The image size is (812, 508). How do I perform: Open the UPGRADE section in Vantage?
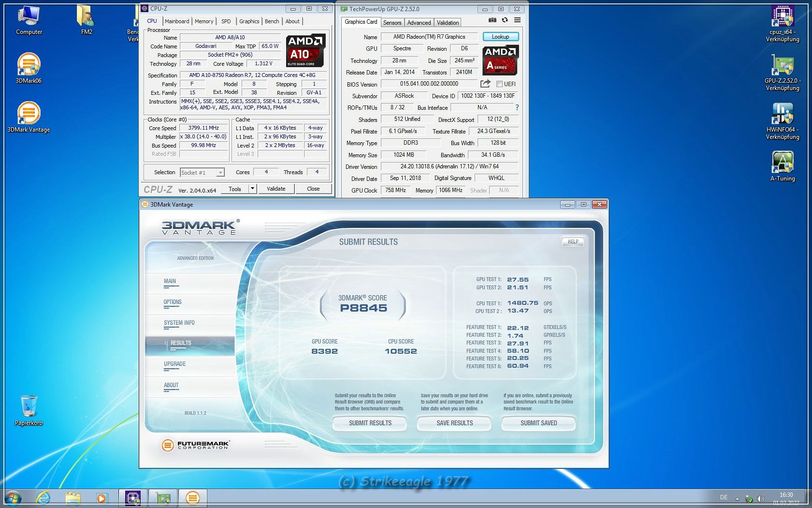tap(190, 366)
